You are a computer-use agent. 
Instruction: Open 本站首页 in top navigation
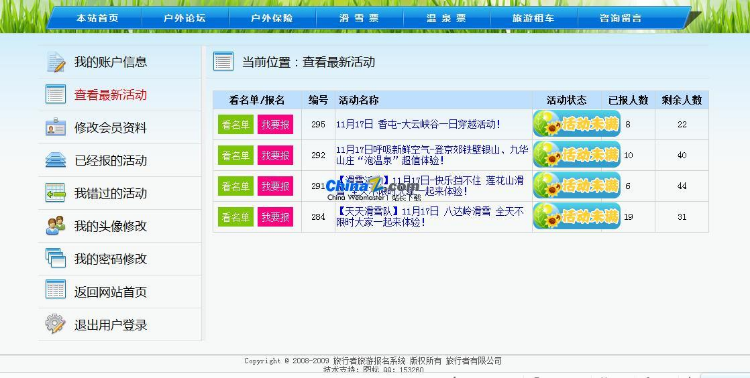98,19
